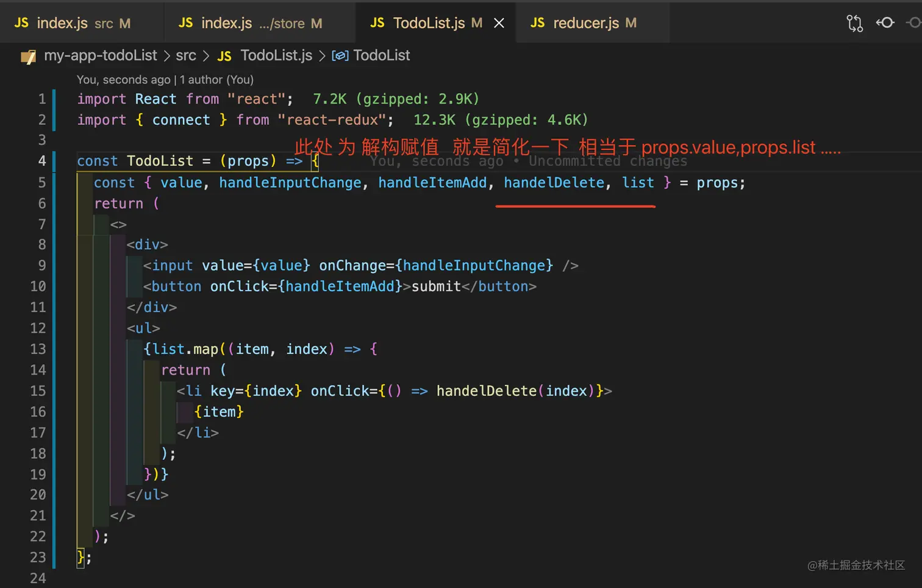
Task: Click the "react" string on line 1
Action: pyautogui.click(x=256, y=99)
